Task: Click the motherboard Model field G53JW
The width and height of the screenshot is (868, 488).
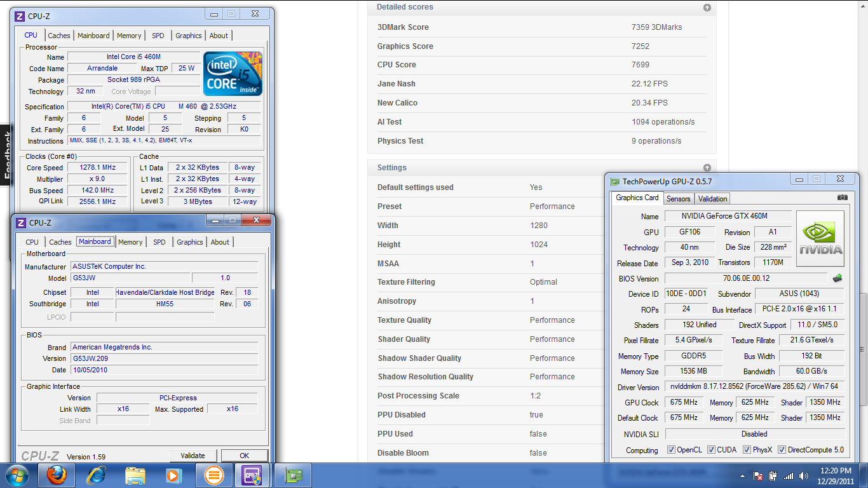Action: click(x=130, y=278)
